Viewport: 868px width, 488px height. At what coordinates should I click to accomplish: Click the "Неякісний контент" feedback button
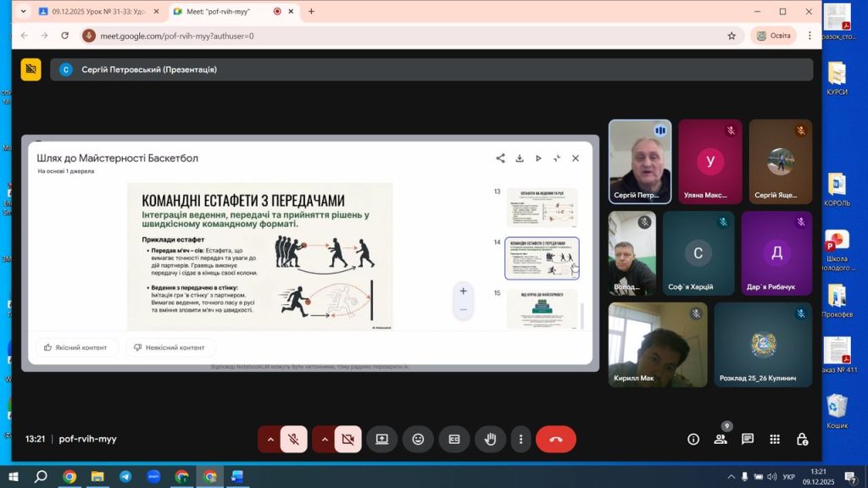point(170,347)
